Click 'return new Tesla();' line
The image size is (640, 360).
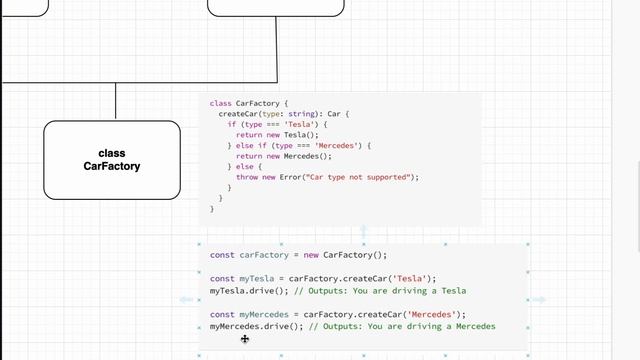point(277,135)
